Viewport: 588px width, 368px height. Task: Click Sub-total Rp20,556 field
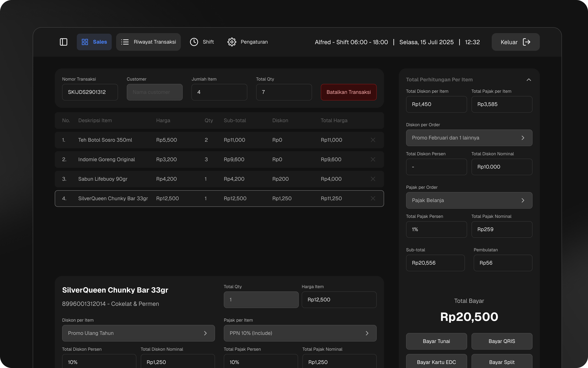(435, 263)
